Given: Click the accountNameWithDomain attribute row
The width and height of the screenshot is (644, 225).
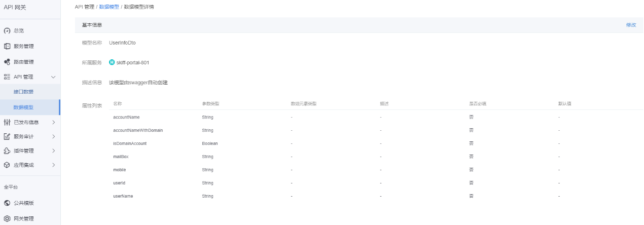Looking at the screenshot, I should point(138,130).
